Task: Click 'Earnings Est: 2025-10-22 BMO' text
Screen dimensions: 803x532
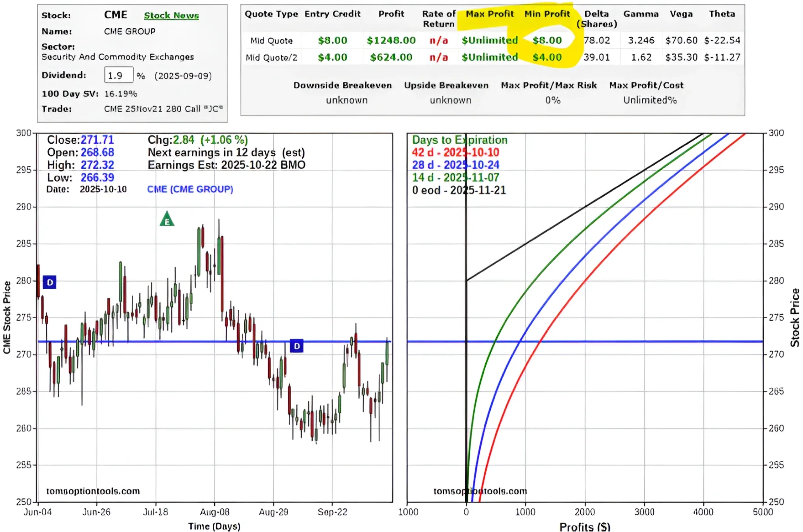Action: point(226,165)
